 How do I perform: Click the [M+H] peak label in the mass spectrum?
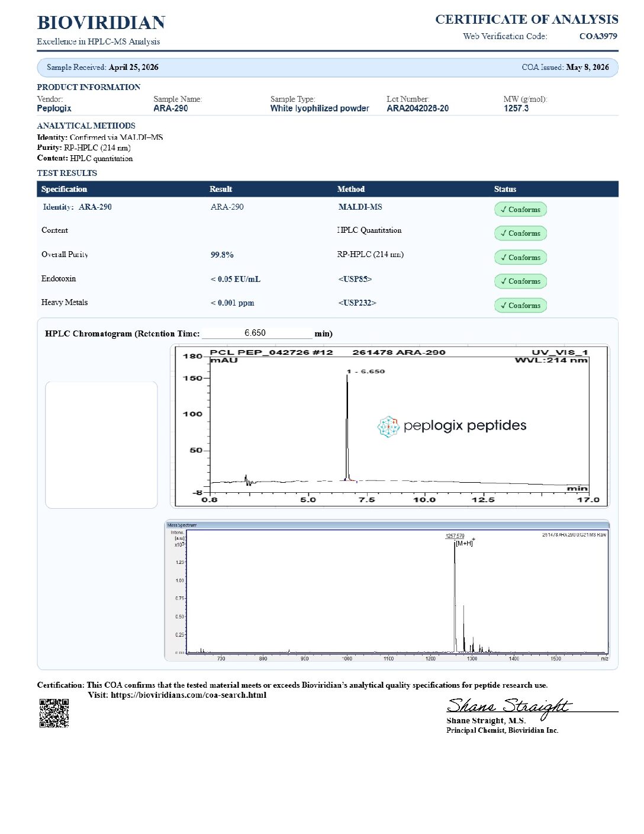pyautogui.click(x=465, y=543)
